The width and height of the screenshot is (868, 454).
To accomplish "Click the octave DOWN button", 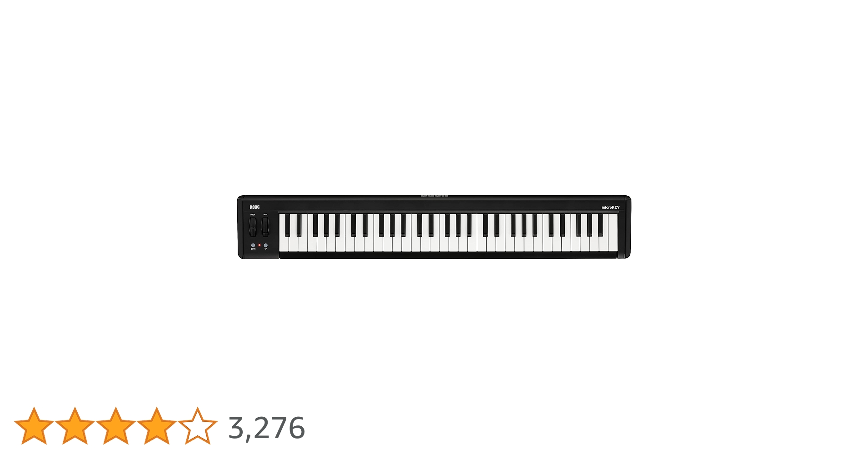I will pyautogui.click(x=253, y=245).
